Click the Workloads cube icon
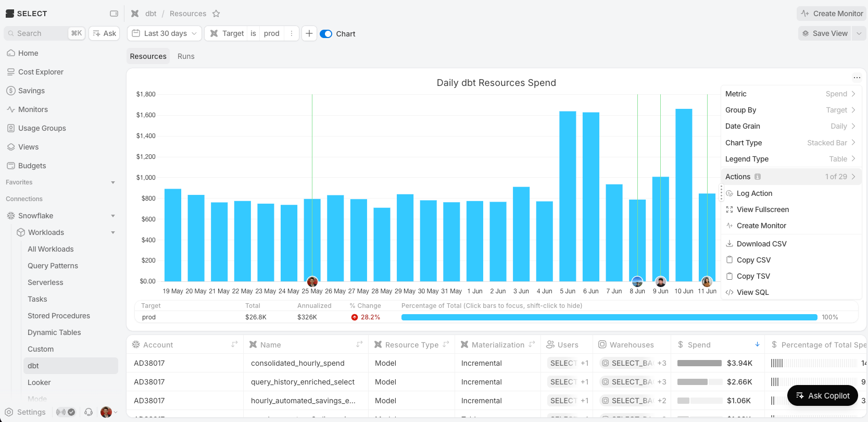Screen dimensions: 868x422 tap(21, 232)
